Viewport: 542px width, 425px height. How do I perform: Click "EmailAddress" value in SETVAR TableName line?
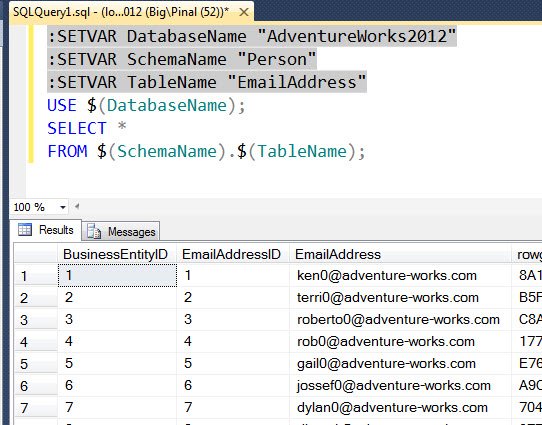tap(297, 82)
